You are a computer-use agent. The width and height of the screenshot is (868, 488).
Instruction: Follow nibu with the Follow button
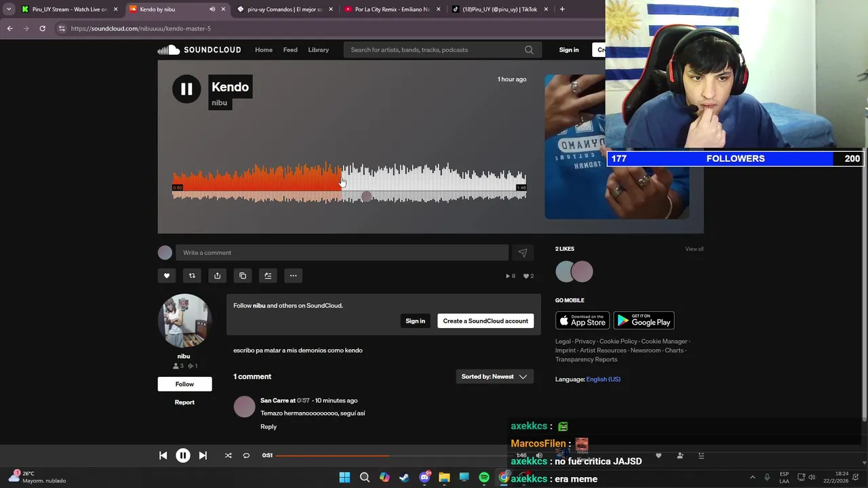click(184, 384)
